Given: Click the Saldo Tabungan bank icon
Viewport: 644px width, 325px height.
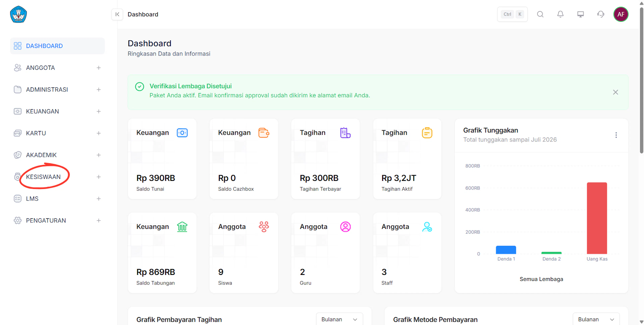Looking at the screenshot, I should (x=182, y=227).
